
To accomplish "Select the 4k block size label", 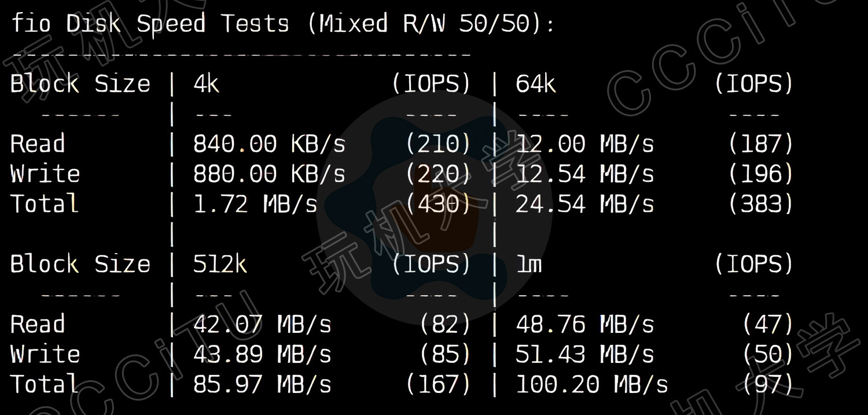I will pyautogui.click(x=207, y=85).
